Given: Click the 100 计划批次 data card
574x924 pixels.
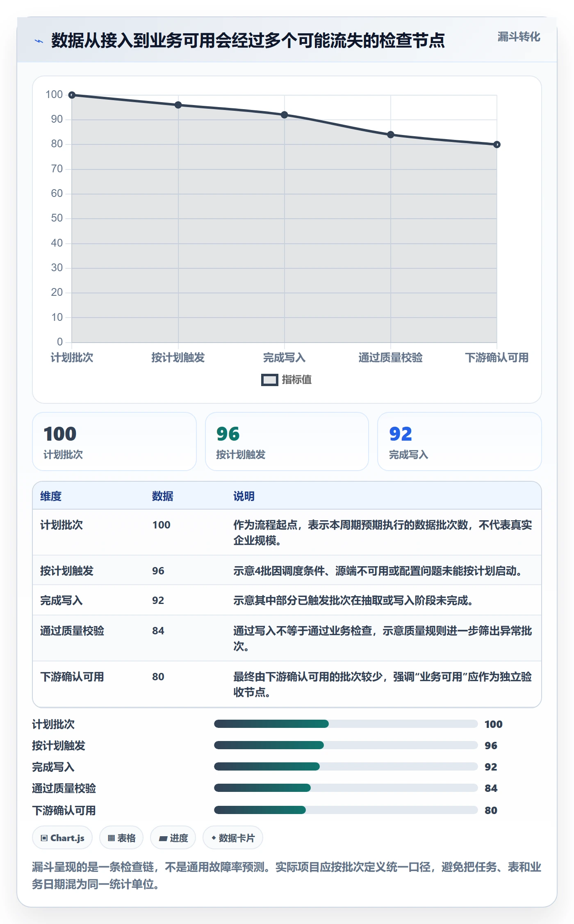Looking at the screenshot, I should tap(114, 441).
